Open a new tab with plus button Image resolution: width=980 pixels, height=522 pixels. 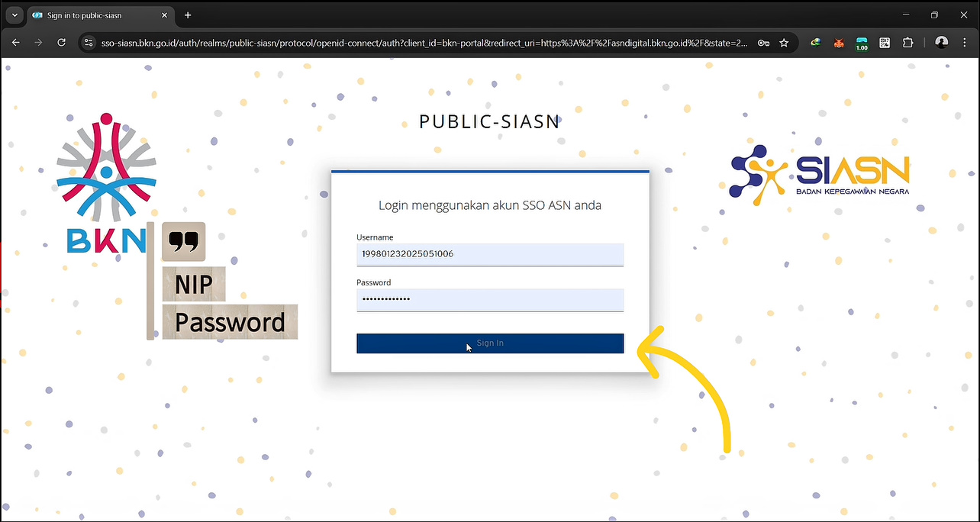click(188, 15)
